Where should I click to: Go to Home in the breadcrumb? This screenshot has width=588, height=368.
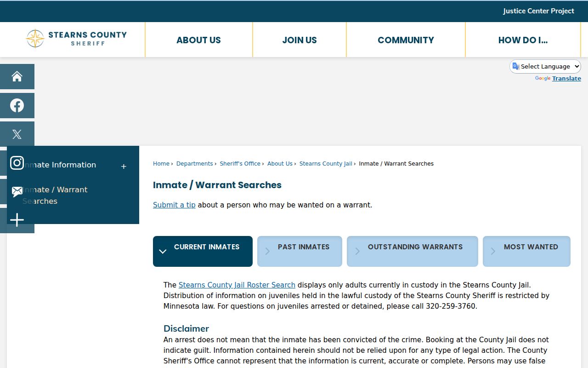161,163
